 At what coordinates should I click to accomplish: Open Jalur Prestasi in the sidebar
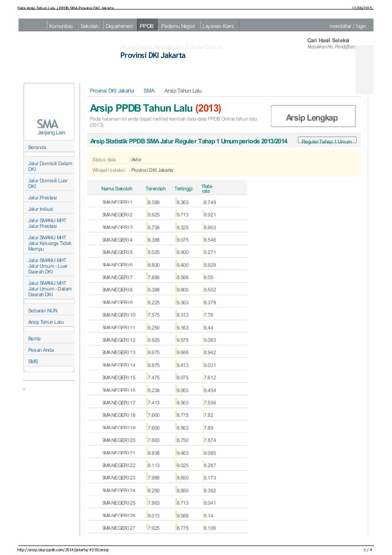42,198
